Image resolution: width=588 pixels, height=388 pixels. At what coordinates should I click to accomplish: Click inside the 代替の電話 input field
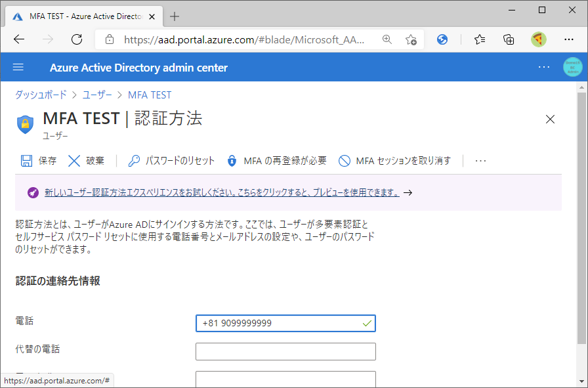point(285,351)
